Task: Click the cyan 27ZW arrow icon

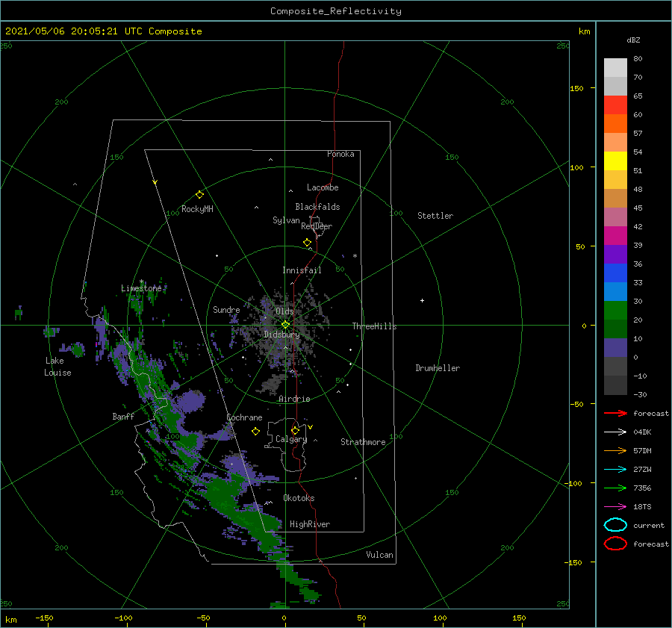Action: (x=615, y=470)
